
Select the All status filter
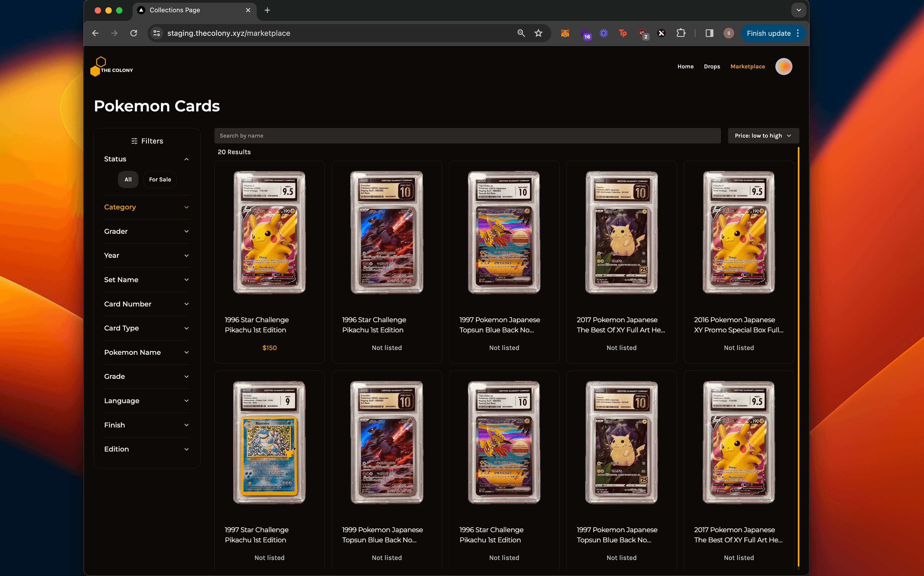click(x=128, y=180)
